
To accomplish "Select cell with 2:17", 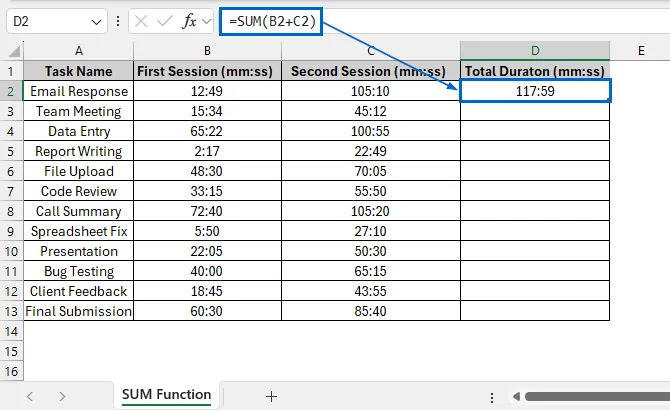I will pyautogui.click(x=207, y=151).
